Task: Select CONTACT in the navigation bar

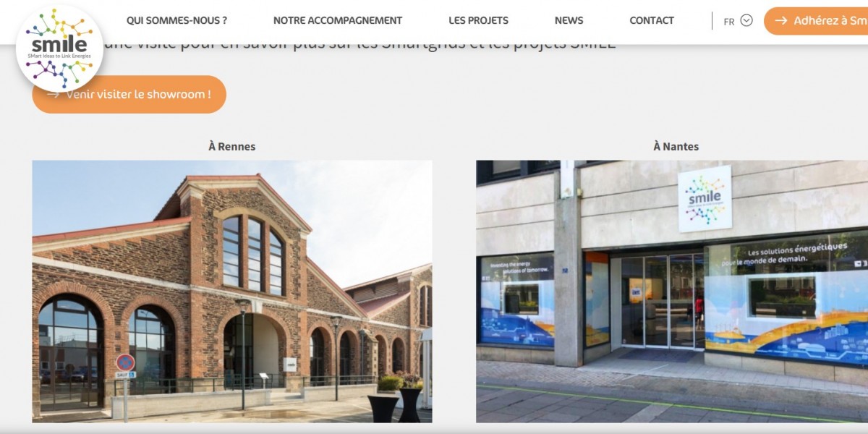Action: click(x=652, y=20)
